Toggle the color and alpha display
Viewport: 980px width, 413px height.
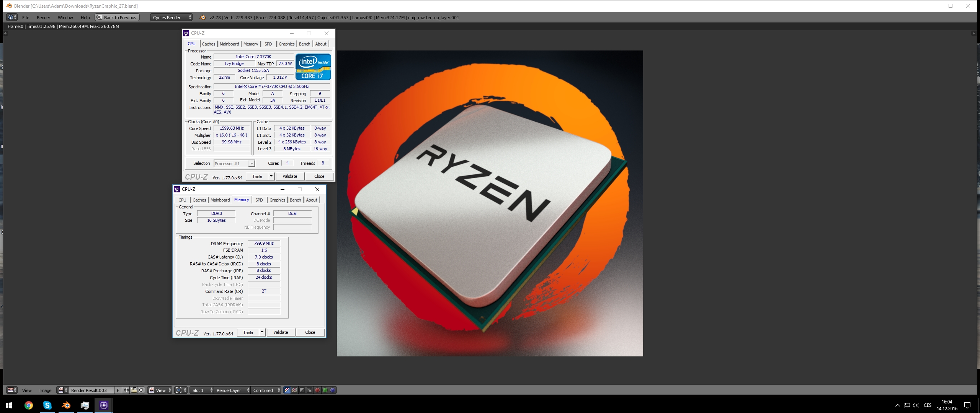pos(287,390)
